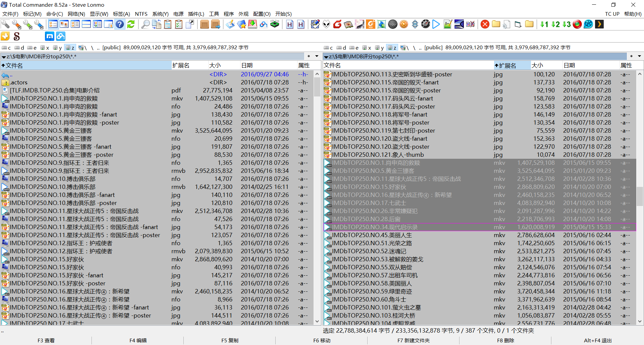This screenshot has height=345, width=644.
Task: Click the dark green circuit chip icon
Action: pyautogui.click(x=275, y=24)
